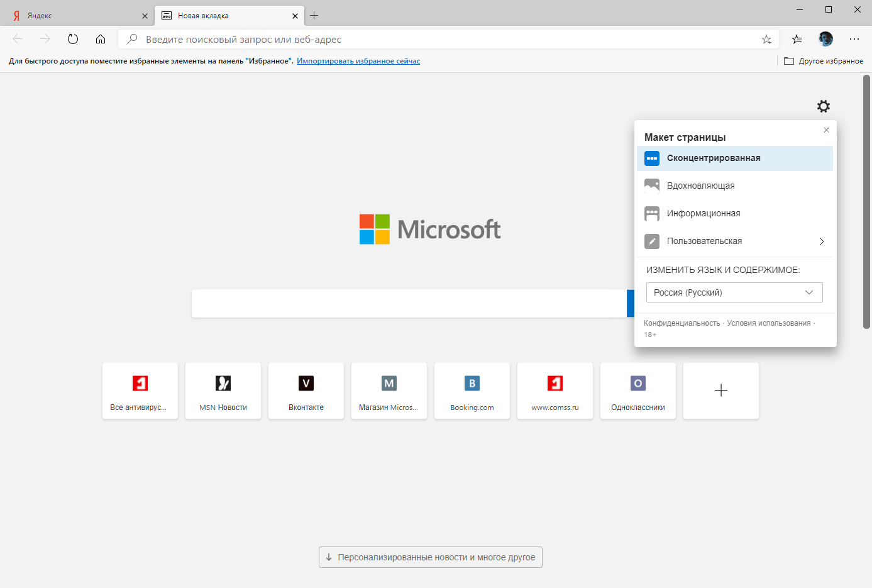Add page to favorites star icon

[x=766, y=40]
